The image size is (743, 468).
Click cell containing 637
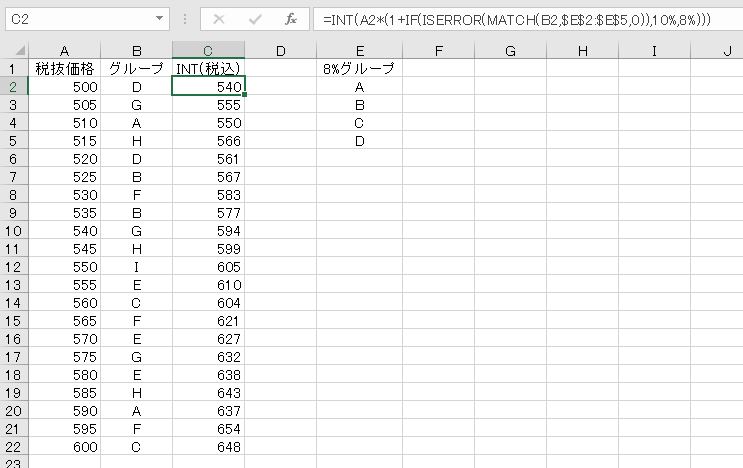208,411
